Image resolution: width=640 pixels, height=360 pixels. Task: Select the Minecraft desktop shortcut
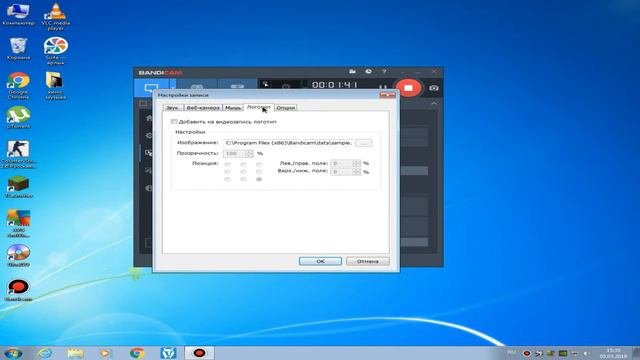pyautogui.click(x=18, y=188)
